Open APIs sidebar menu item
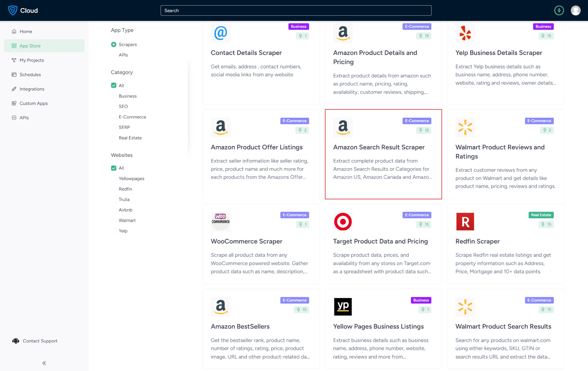Image resolution: width=588 pixels, height=371 pixels. click(44, 118)
